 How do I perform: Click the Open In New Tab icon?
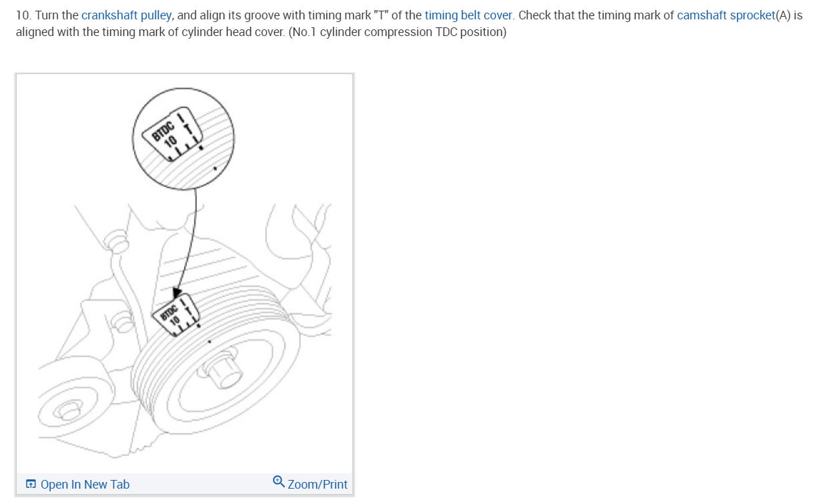click(31, 485)
